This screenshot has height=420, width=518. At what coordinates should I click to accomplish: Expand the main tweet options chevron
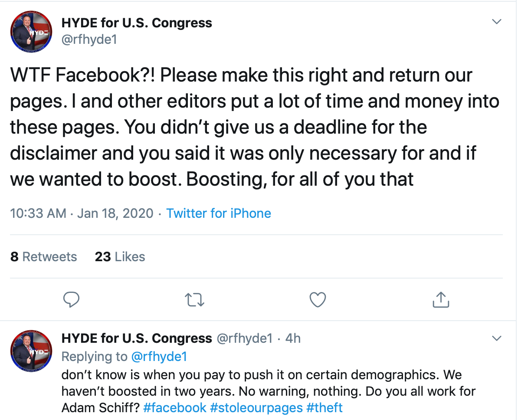(x=496, y=22)
